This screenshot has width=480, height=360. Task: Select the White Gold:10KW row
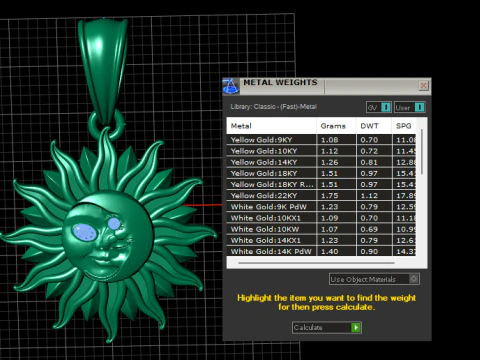point(321,229)
